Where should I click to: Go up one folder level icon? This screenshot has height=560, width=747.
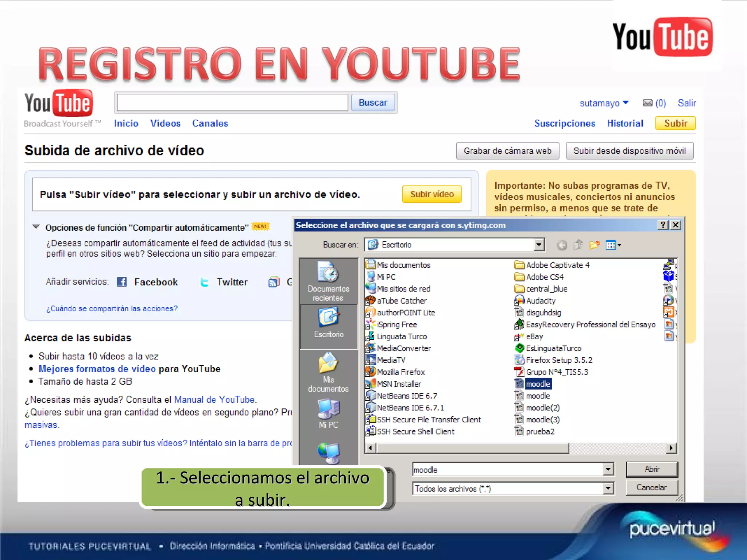pos(578,245)
